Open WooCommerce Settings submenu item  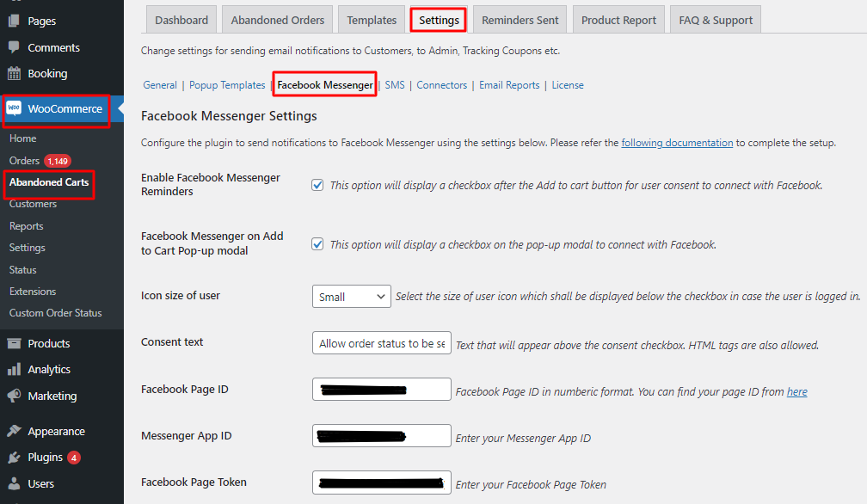28,248
